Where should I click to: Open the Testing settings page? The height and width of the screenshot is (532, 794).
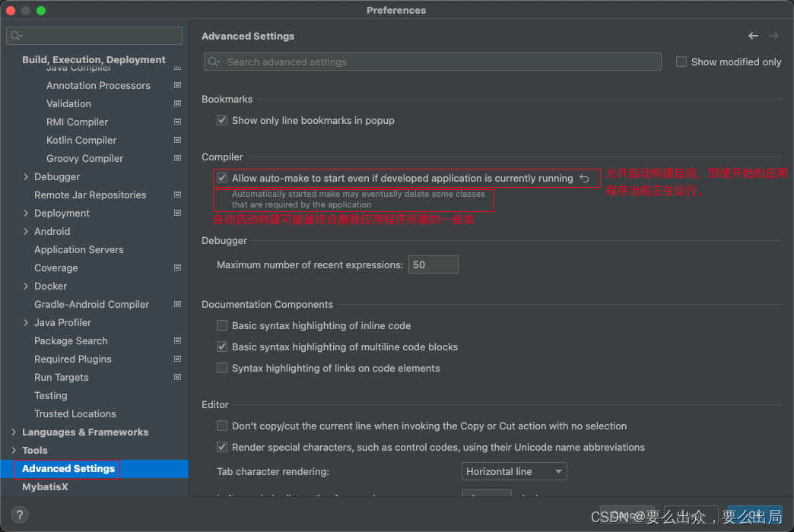(51, 395)
